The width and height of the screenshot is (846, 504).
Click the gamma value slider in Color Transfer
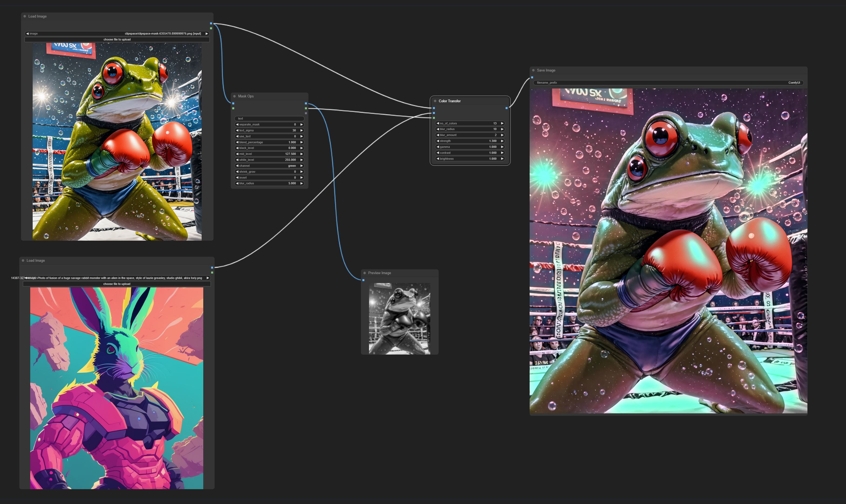point(470,147)
